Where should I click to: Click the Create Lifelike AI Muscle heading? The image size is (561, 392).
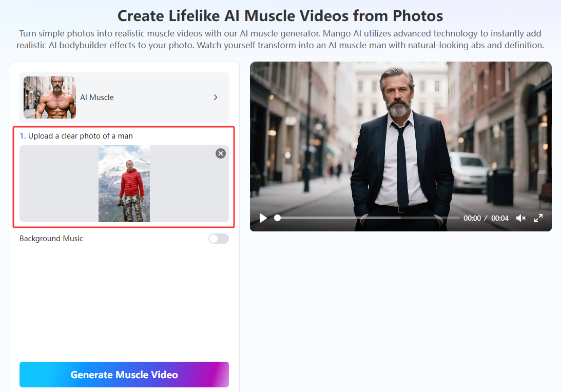point(280,15)
